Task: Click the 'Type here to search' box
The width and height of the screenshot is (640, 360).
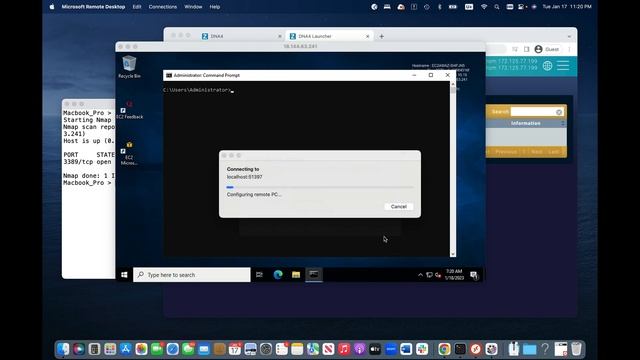Action: (x=192, y=275)
